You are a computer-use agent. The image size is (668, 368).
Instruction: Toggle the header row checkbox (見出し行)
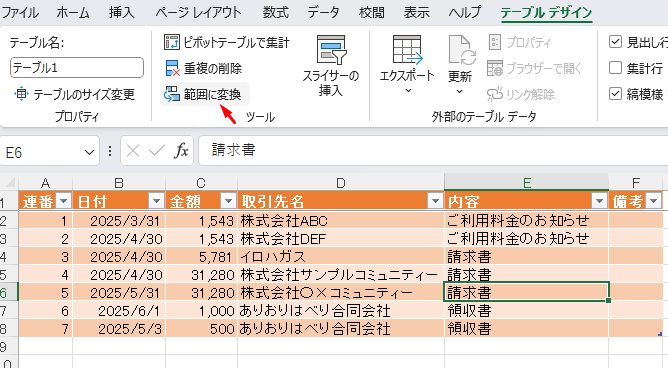coord(615,42)
